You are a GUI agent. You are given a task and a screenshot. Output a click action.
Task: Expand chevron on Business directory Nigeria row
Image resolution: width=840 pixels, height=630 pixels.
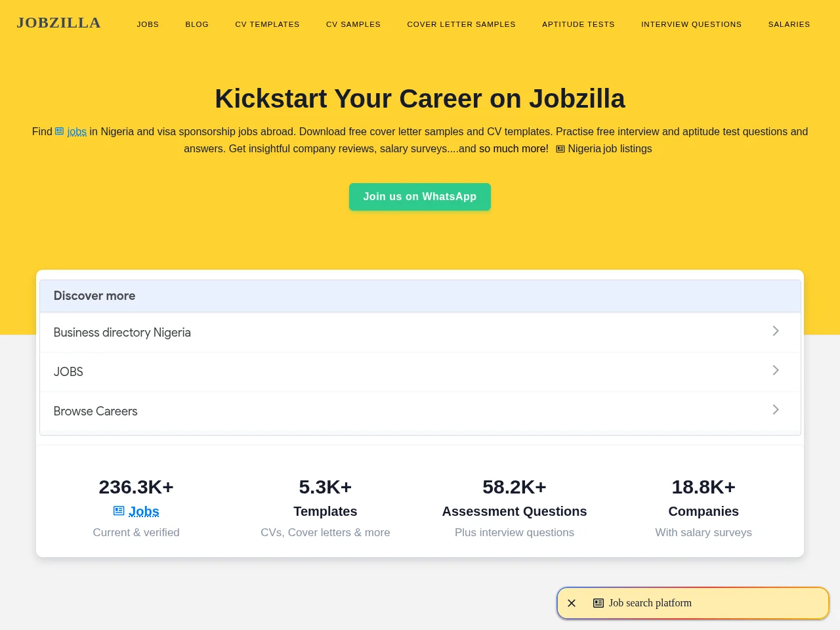(776, 331)
